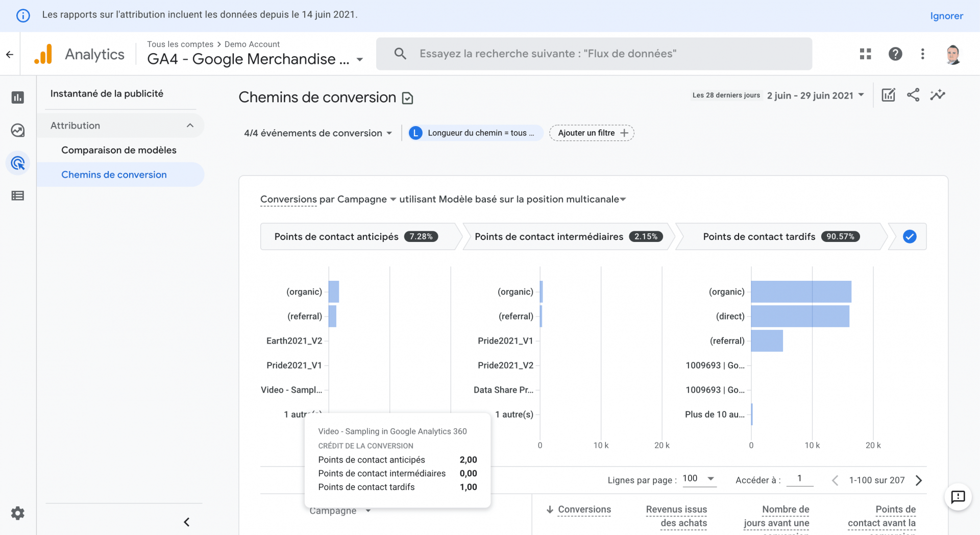Open the three-dot more options menu
The image size is (980, 535).
[x=922, y=54]
